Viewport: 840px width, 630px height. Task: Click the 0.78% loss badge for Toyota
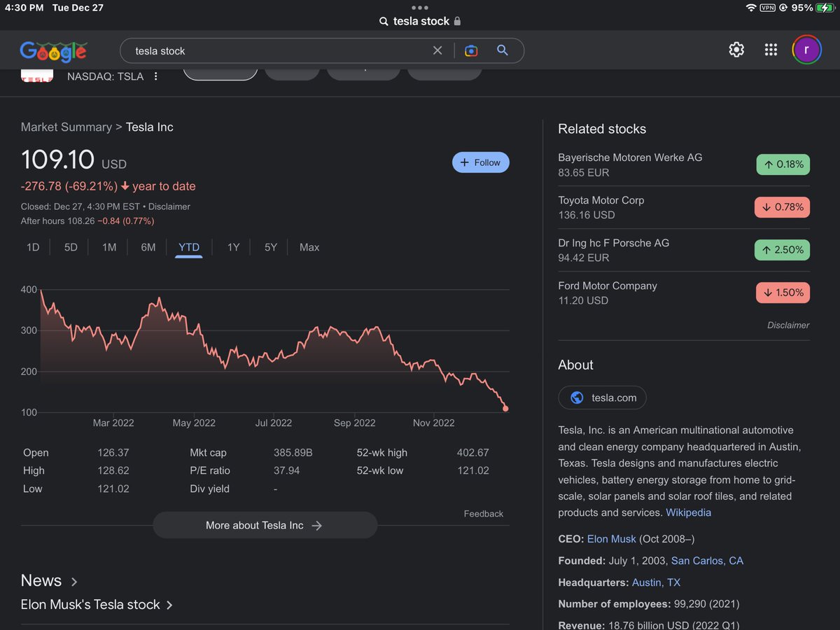pyautogui.click(x=783, y=207)
